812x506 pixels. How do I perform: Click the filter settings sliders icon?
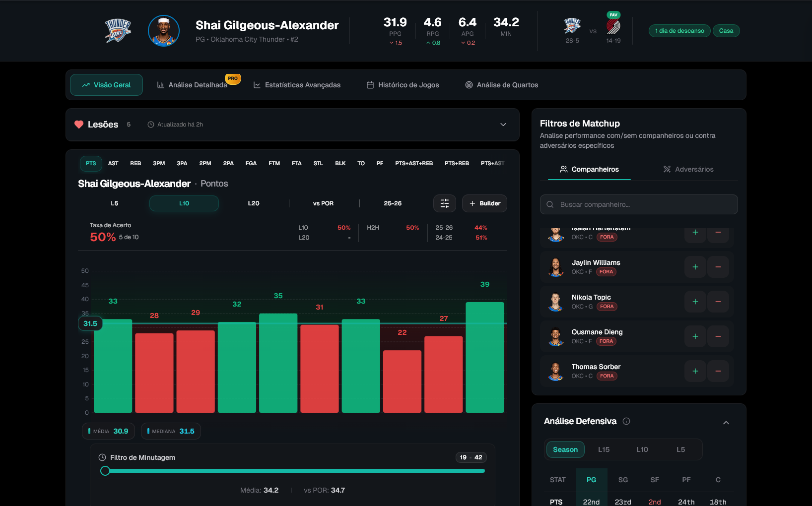click(444, 203)
